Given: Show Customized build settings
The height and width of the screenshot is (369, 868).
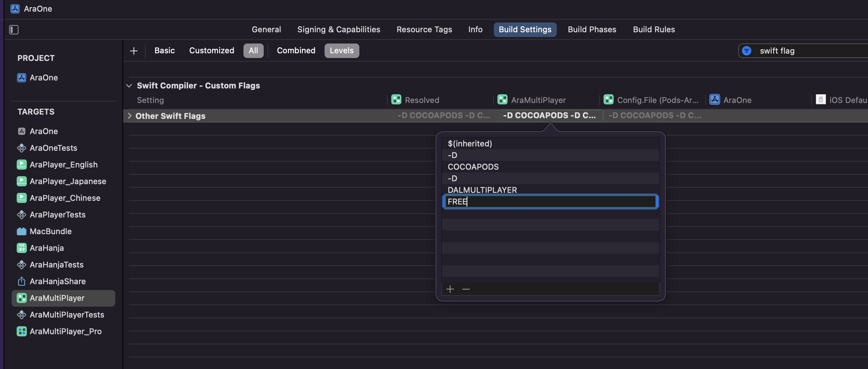Looking at the screenshot, I should (212, 50).
